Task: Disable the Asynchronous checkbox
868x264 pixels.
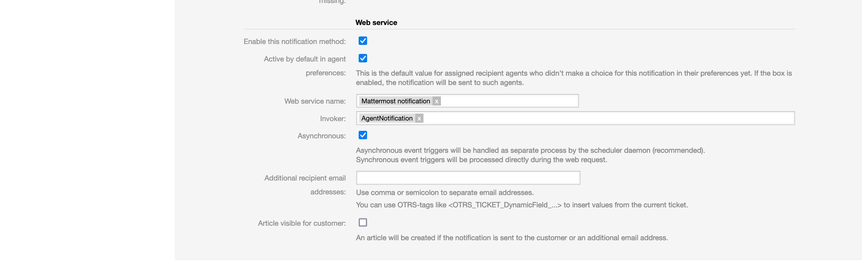Action: click(363, 135)
